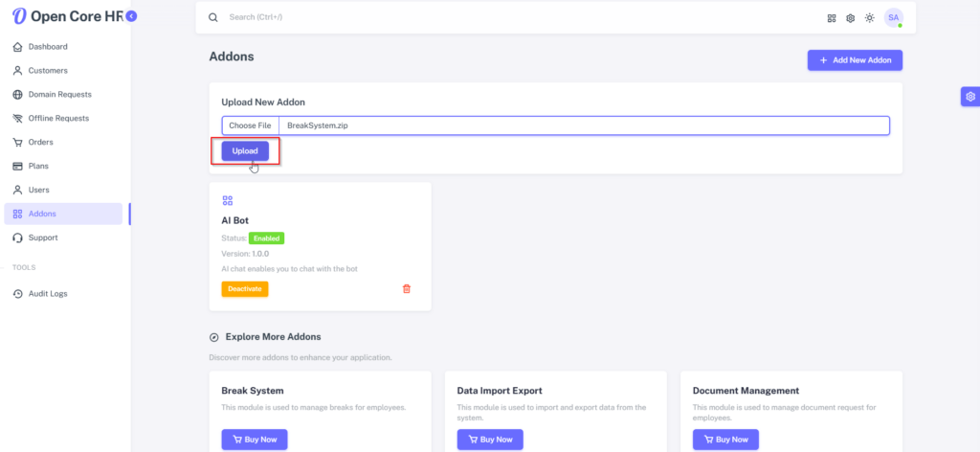Click Add New Addon button

855,60
